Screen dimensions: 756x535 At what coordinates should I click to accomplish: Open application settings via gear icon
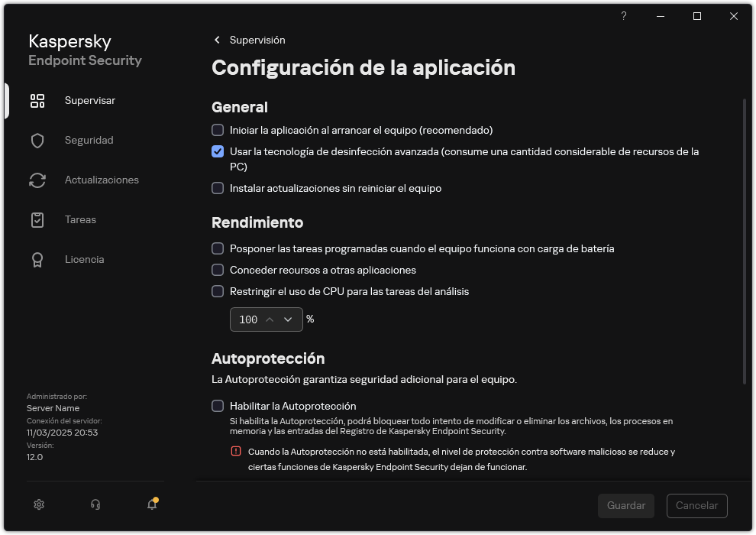(x=38, y=504)
